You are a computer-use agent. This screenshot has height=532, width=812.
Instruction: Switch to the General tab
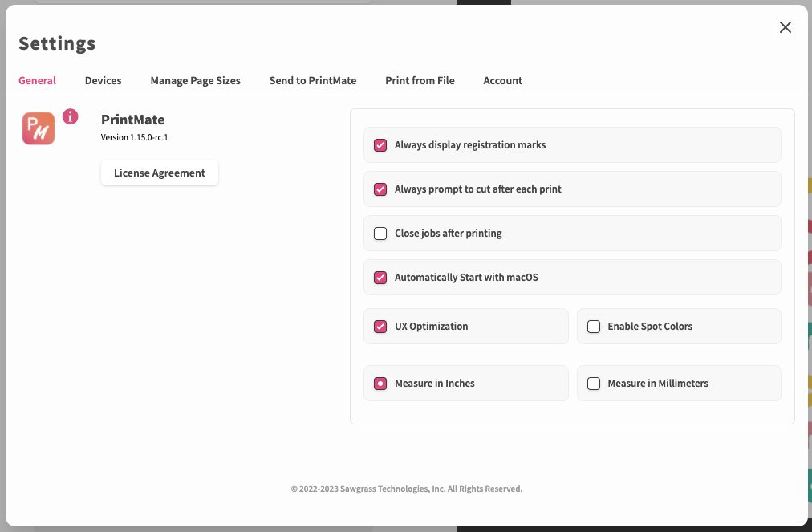point(37,81)
